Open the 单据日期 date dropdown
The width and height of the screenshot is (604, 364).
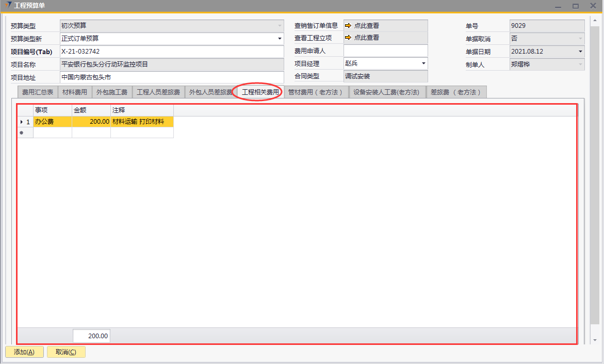click(x=580, y=52)
